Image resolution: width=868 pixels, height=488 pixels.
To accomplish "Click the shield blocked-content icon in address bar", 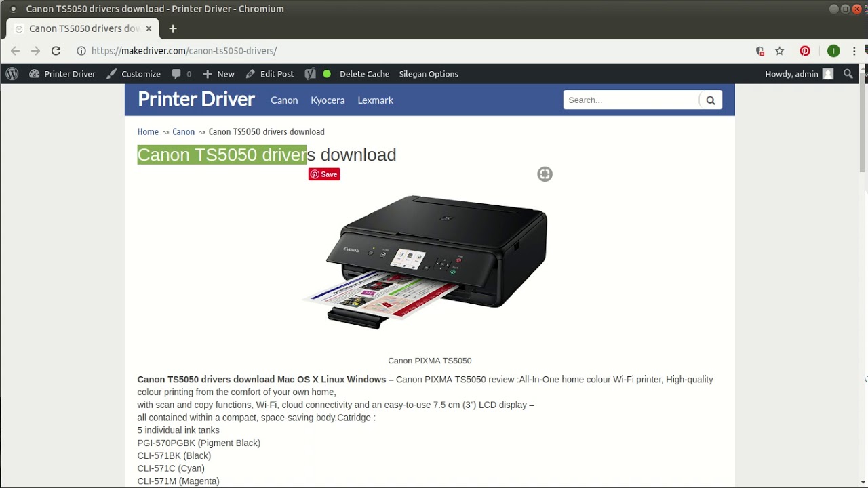I will coord(760,51).
